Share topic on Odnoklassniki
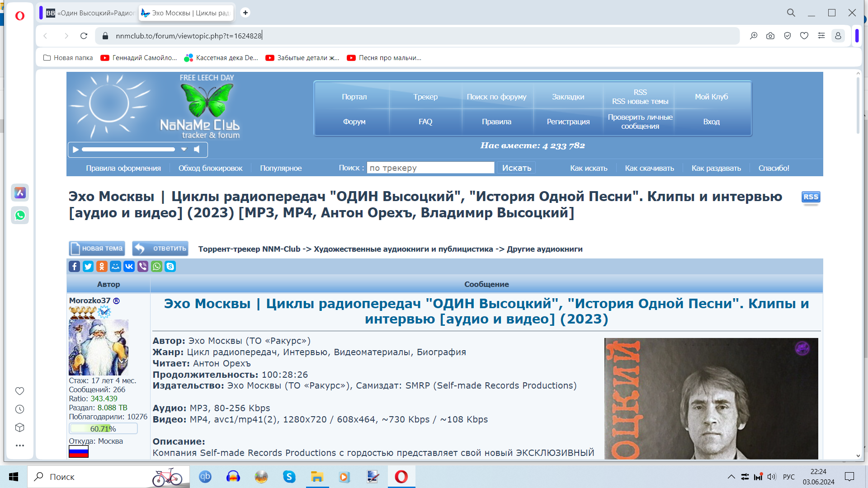This screenshot has width=868, height=488. (x=102, y=267)
